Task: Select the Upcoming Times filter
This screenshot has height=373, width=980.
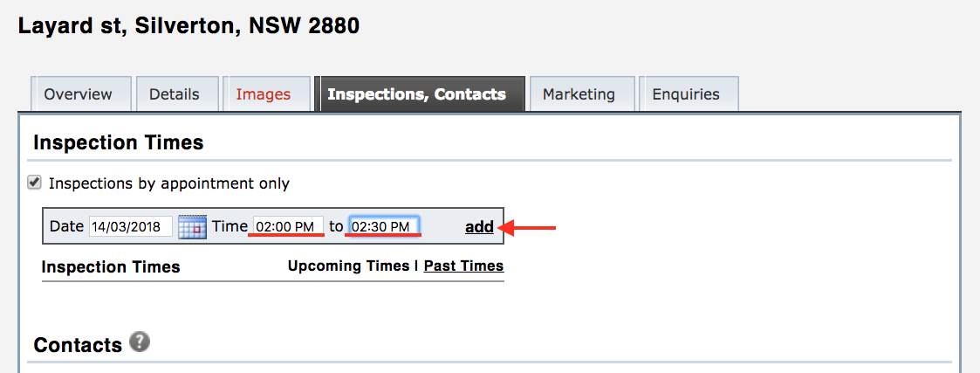Action: click(x=348, y=266)
